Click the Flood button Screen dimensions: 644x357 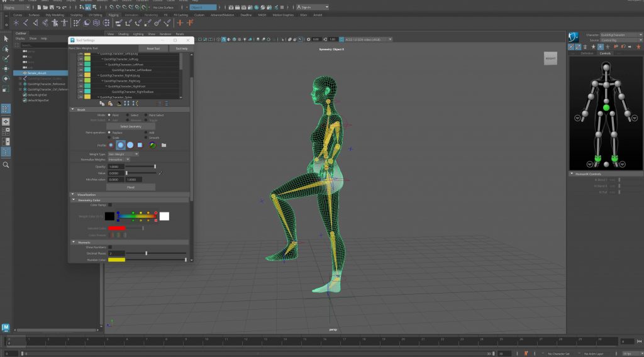[x=131, y=187]
